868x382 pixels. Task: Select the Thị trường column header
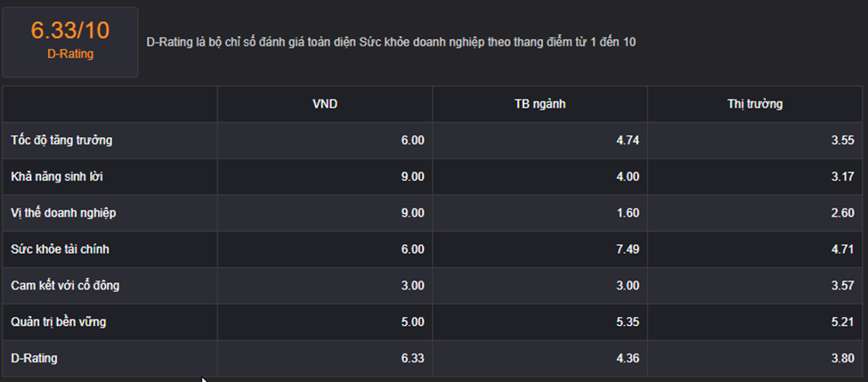[755, 104]
